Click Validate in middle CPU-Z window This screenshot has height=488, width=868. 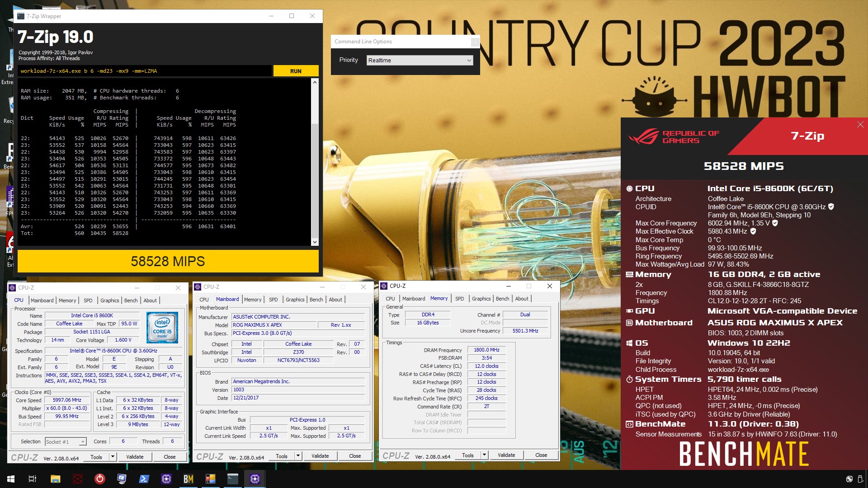pyautogui.click(x=320, y=456)
